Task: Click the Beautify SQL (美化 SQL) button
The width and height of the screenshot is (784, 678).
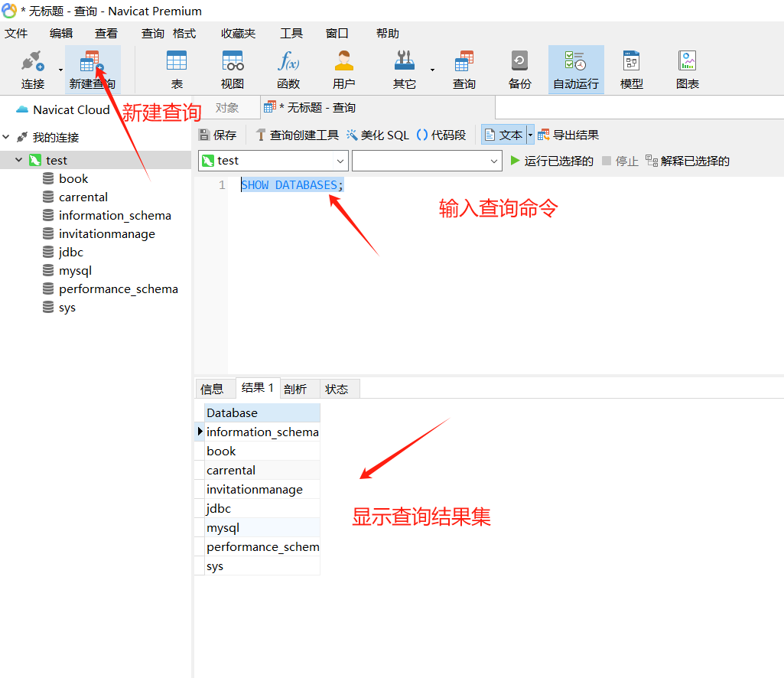Action: click(x=378, y=135)
